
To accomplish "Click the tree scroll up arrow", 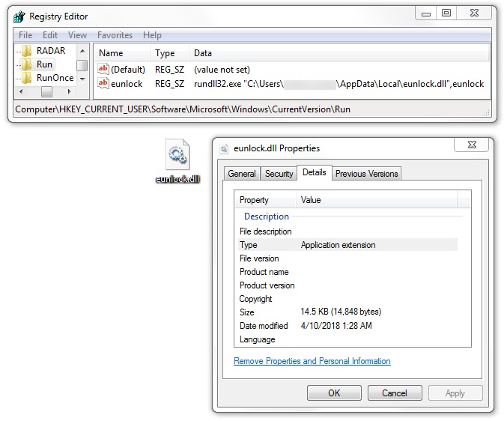I will coord(82,51).
